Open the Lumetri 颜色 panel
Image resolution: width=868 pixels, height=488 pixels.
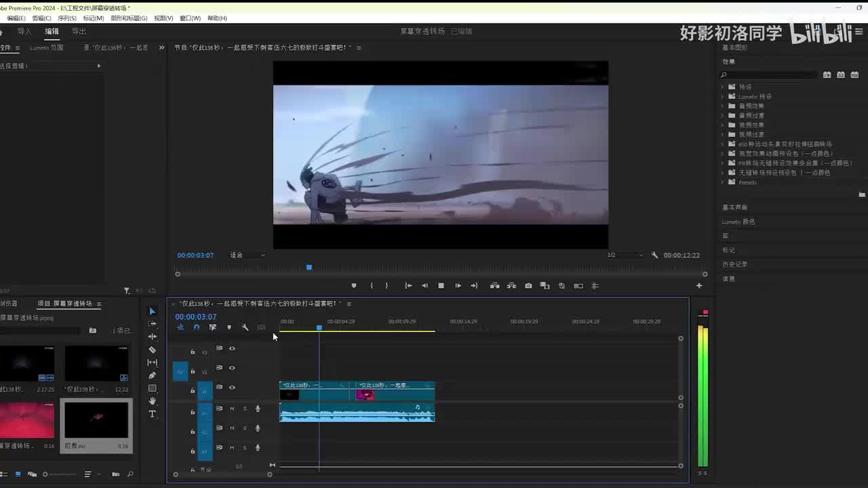[738, 222]
